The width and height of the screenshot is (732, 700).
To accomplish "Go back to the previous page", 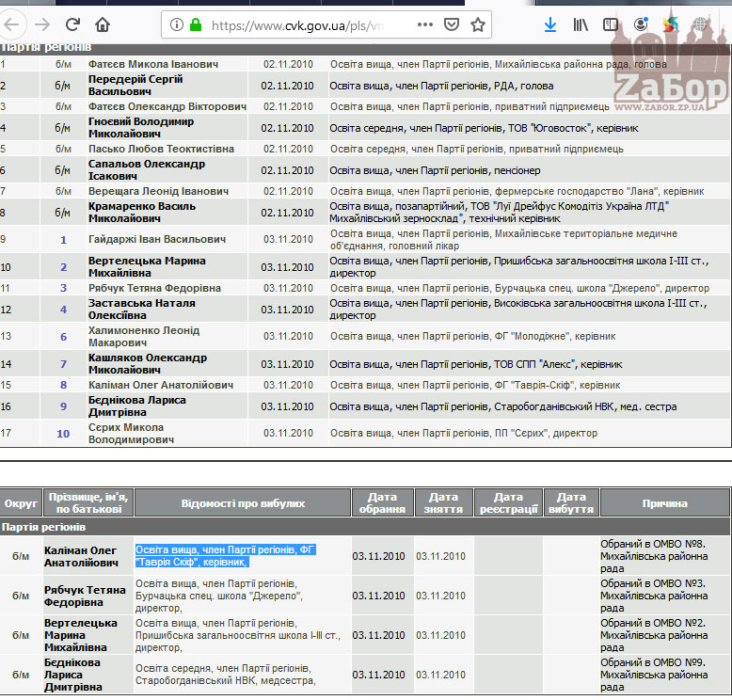I will (13, 24).
